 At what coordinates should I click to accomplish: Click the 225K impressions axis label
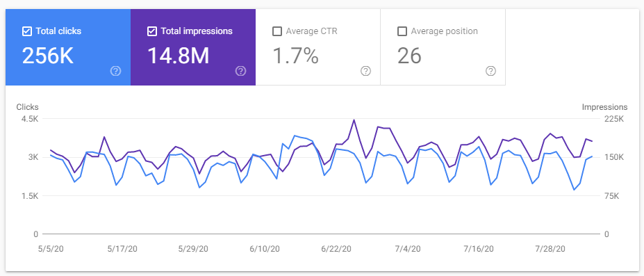pos(615,119)
